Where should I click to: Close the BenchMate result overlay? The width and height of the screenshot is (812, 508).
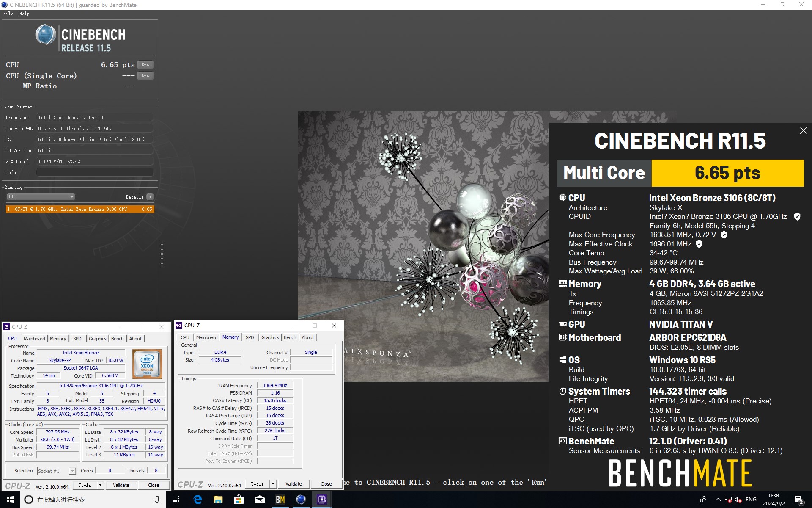tap(803, 131)
